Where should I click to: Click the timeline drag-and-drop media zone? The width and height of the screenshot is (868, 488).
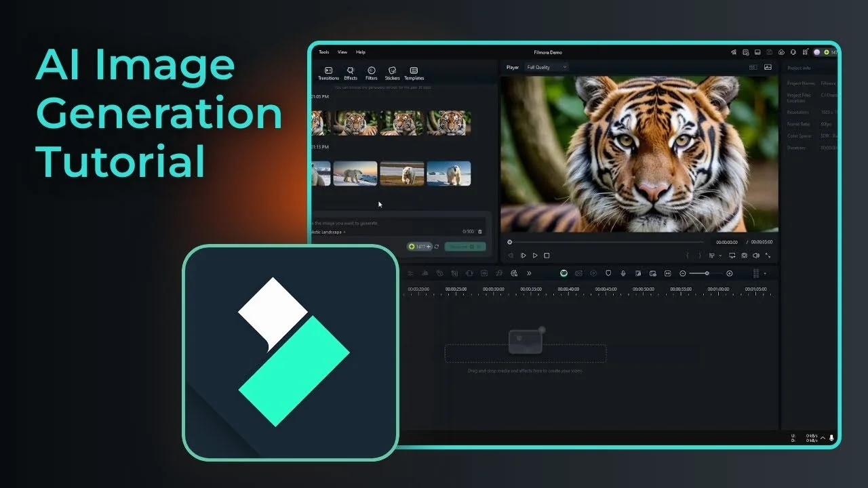click(526, 353)
